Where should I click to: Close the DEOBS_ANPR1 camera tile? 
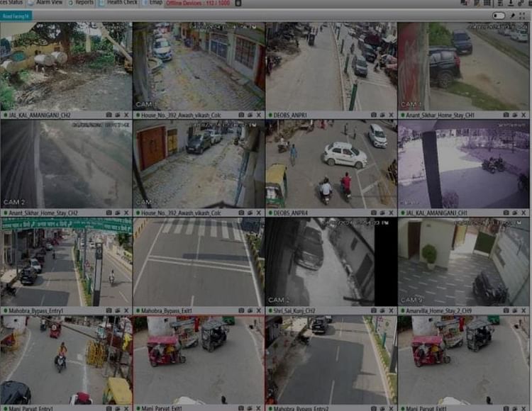392,114
